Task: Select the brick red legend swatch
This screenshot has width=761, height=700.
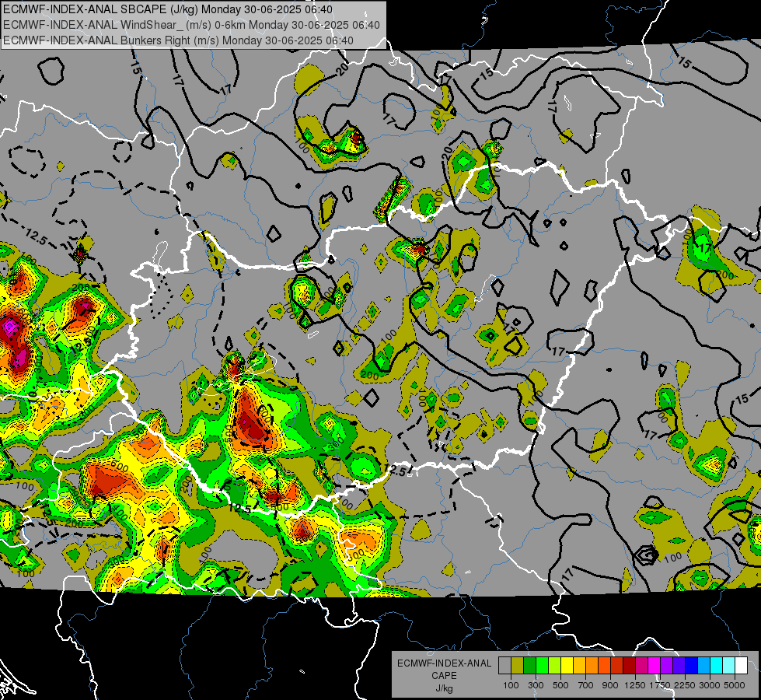Action: tap(617, 666)
